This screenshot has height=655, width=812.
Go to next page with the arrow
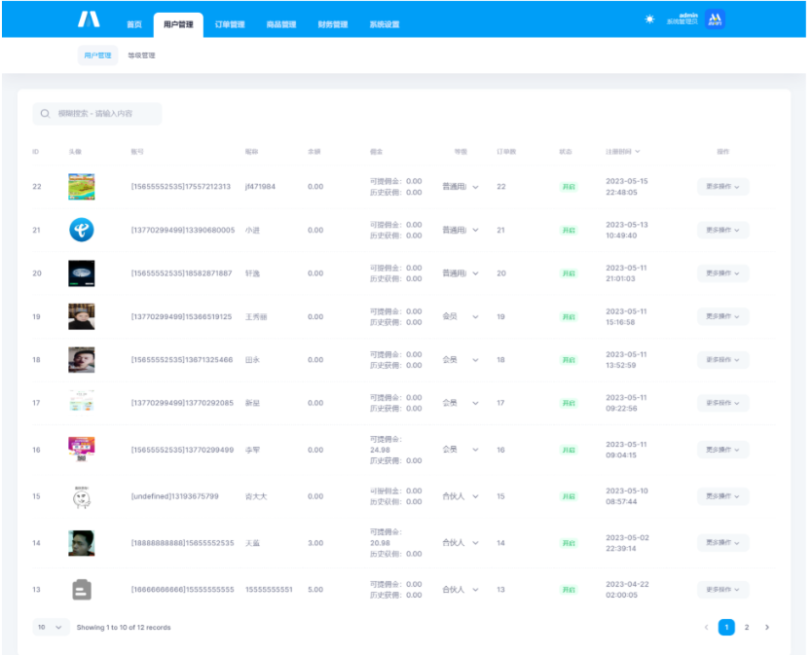coord(767,628)
